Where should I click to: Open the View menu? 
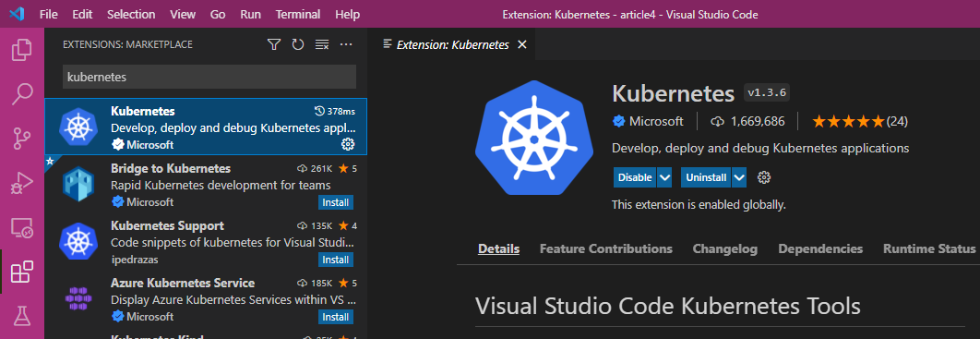(183, 14)
